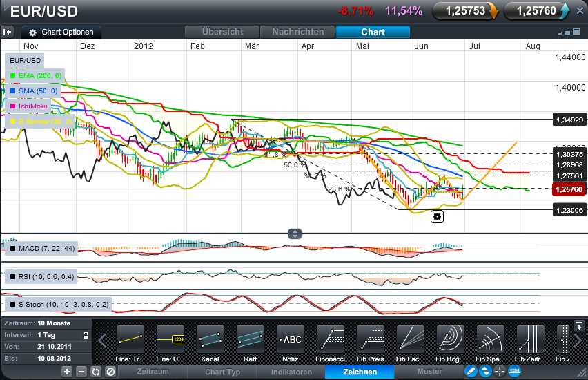Zoom out with the minus button
The height and width of the screenshot is (380, 588).
(x=81, y=372)
